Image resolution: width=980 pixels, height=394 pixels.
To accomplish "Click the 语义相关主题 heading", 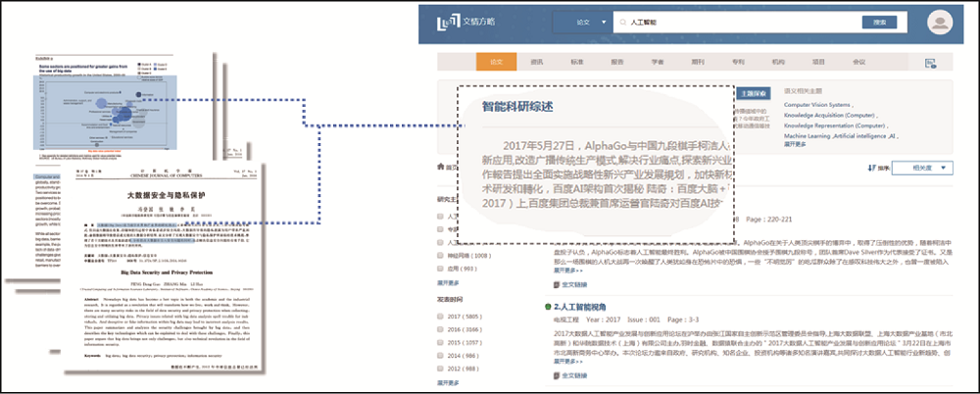I will (x=802, y=91).
